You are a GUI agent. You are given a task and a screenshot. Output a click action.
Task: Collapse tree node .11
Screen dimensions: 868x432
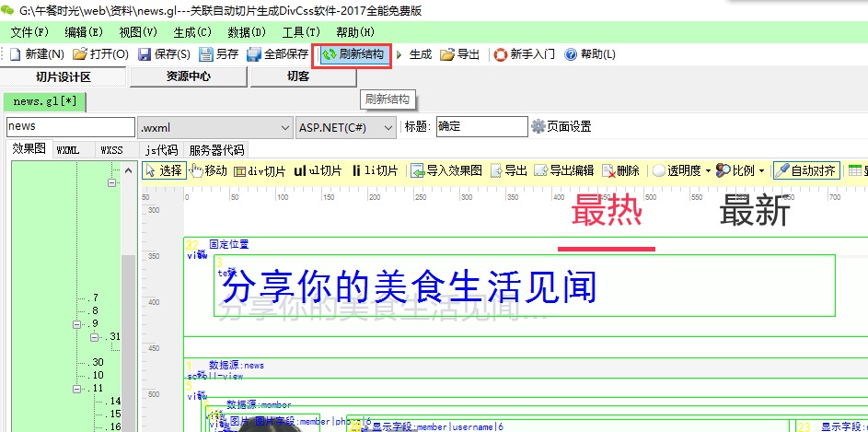point(77,388)
